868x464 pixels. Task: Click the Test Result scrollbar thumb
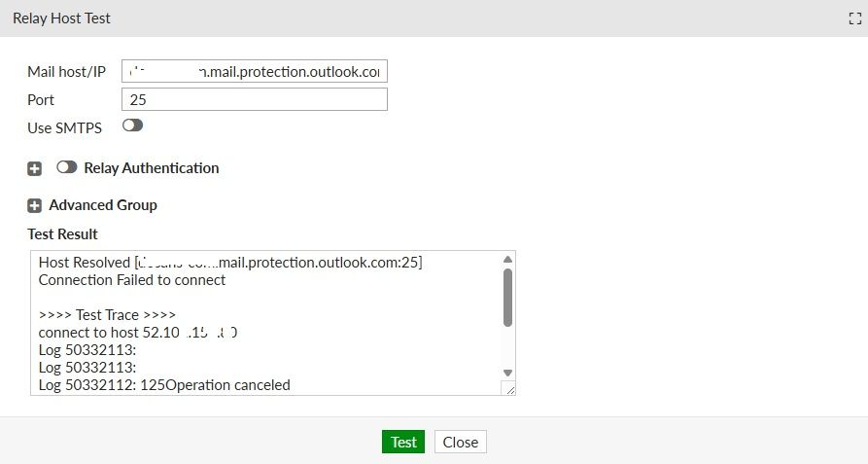pyautogui.click(x=506, y=297)
